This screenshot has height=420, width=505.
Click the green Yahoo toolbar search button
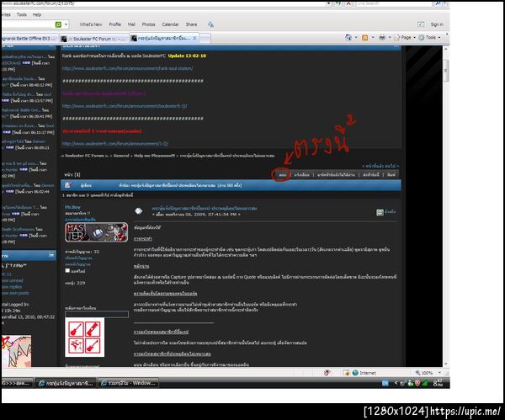58,24
